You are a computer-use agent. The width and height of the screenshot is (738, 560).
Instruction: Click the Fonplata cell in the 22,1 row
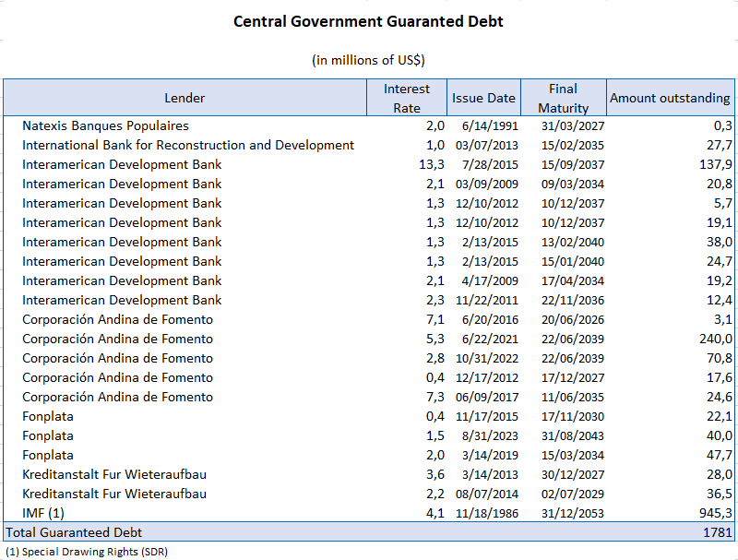pyautogui.click(x=48, y=416)
